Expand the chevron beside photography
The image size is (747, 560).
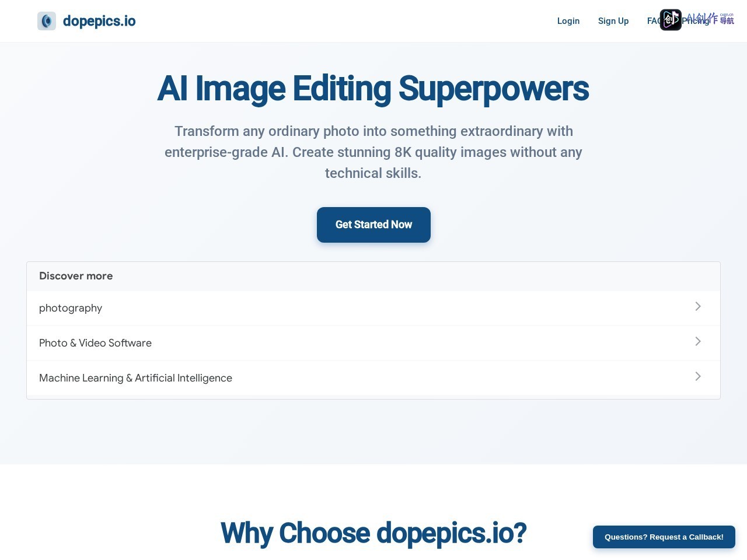(698, 306)
